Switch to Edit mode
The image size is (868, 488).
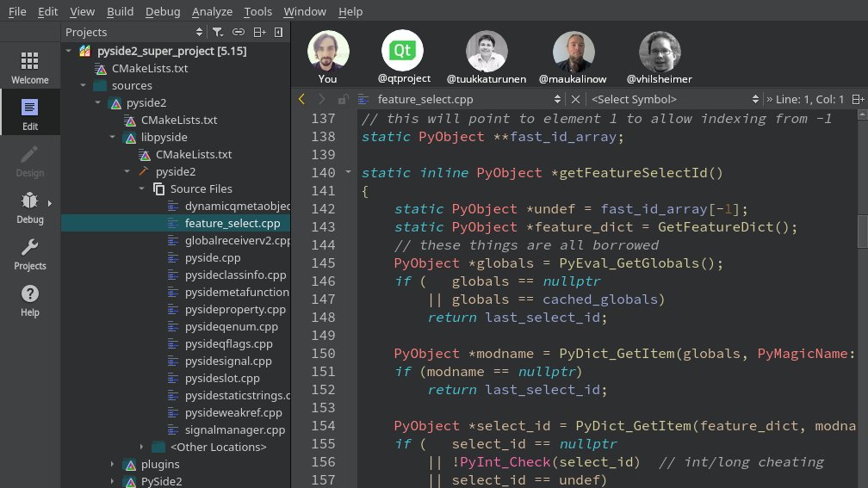[30, 114]
